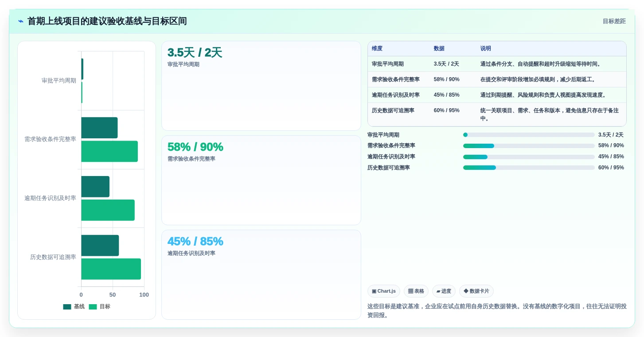
Task: Click the 审批平均周期 progress bar
Action: (x=529, y=135)
